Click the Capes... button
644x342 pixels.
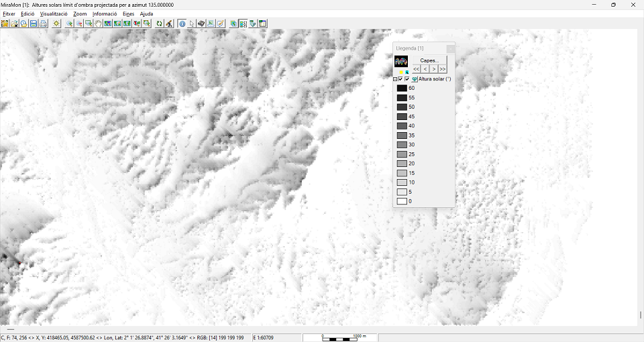click(x=429, y=60)
